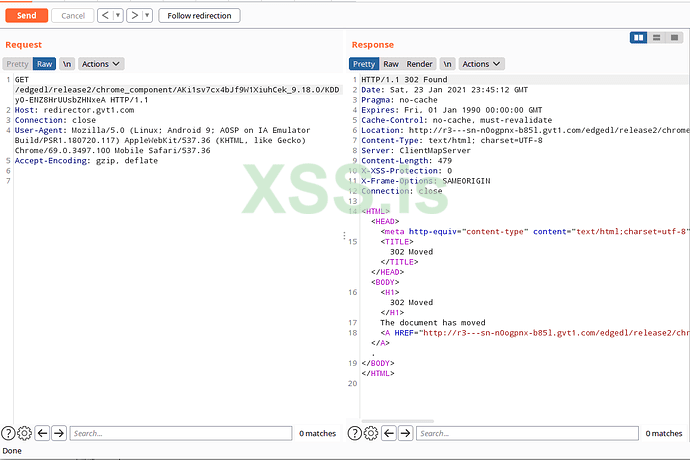Click 'Server: ClientMapServer' line
This screenshot has height=460, width=690.
click(416, 151)
